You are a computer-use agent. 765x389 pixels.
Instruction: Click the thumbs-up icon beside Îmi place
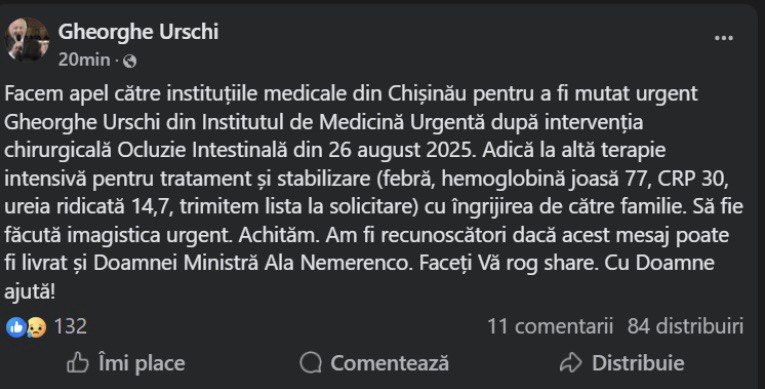click(x=78, y=363)
